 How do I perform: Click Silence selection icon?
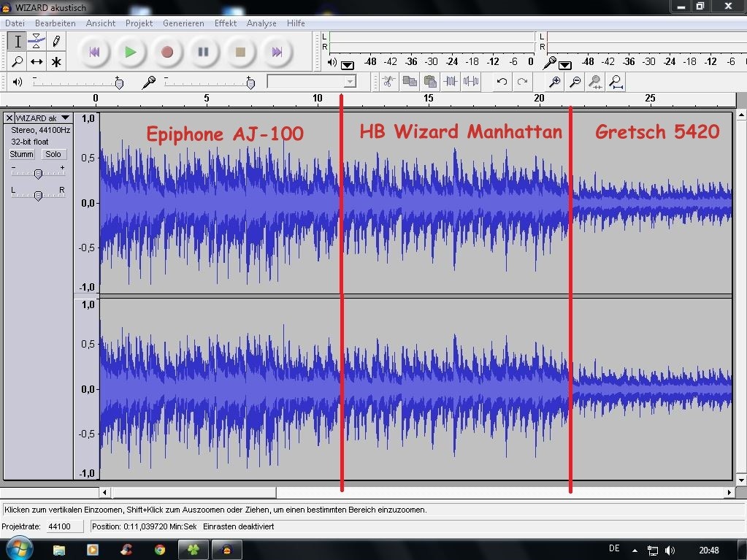coord(471,82)
